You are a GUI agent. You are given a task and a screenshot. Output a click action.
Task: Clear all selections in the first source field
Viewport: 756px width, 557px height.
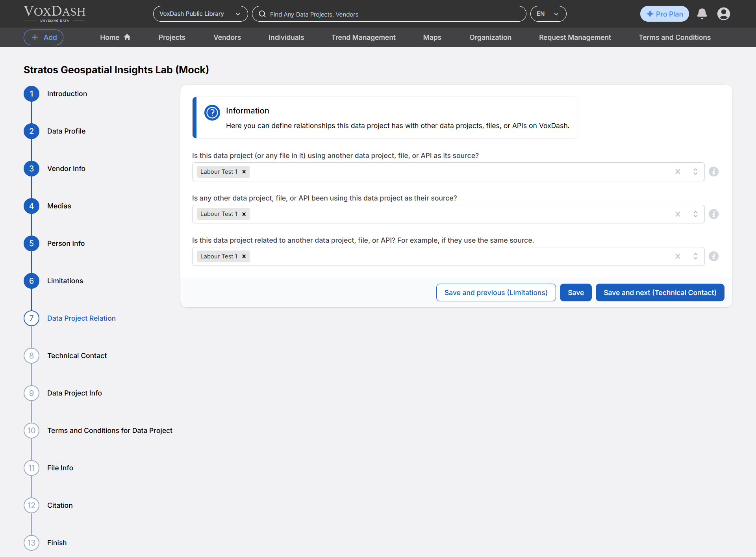tap(678, 172)
